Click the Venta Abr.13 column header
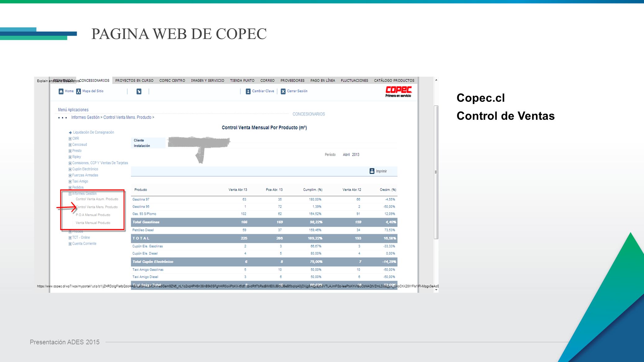 pyautogui.click(x=238, y=190)
